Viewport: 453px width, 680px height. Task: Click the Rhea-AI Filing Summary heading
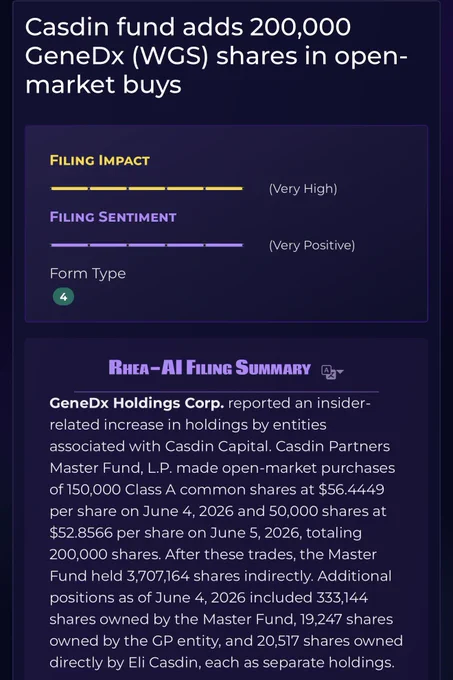(x=209, y=368)
